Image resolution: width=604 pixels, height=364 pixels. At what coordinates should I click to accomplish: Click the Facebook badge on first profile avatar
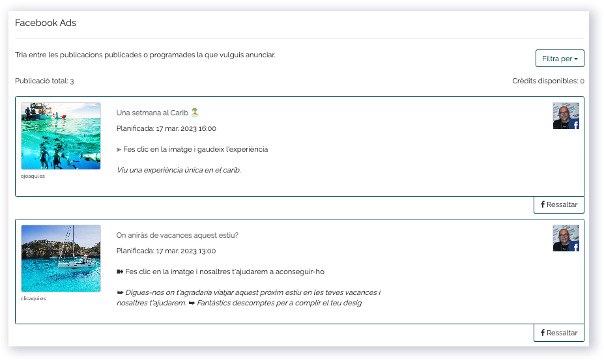pyautogui.click(x=575, y=124)
